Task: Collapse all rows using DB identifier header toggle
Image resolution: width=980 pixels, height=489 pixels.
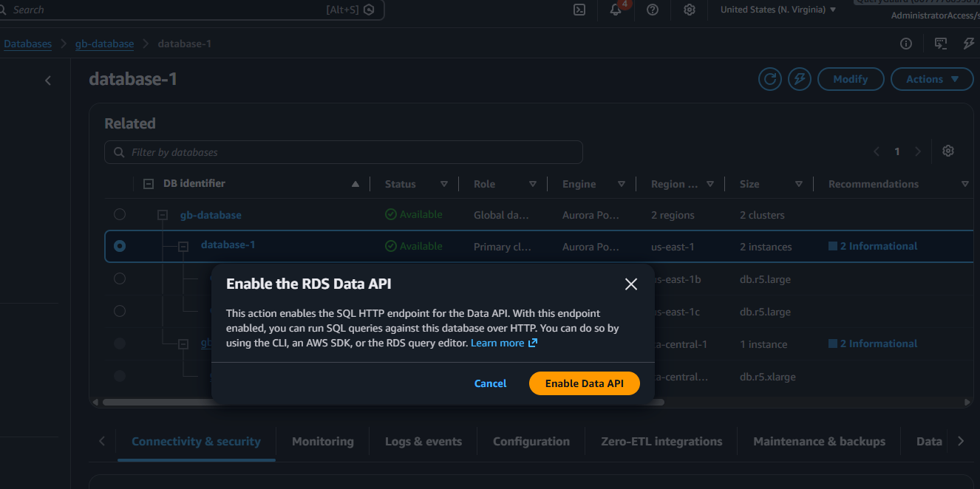Action: [149, 184]
